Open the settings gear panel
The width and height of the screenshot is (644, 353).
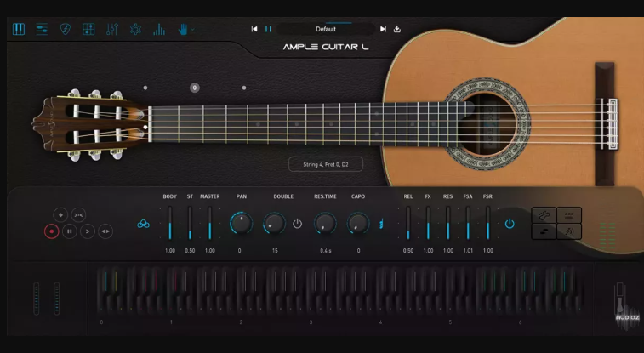[135, 29]
